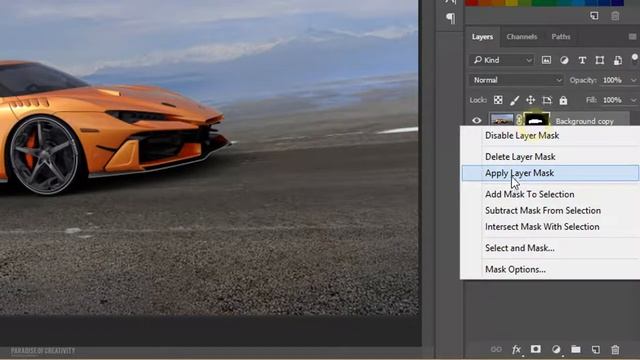Open the Paragraph panel icon
This screenshot has height=360, width=640.
click(x=451, y=18)
